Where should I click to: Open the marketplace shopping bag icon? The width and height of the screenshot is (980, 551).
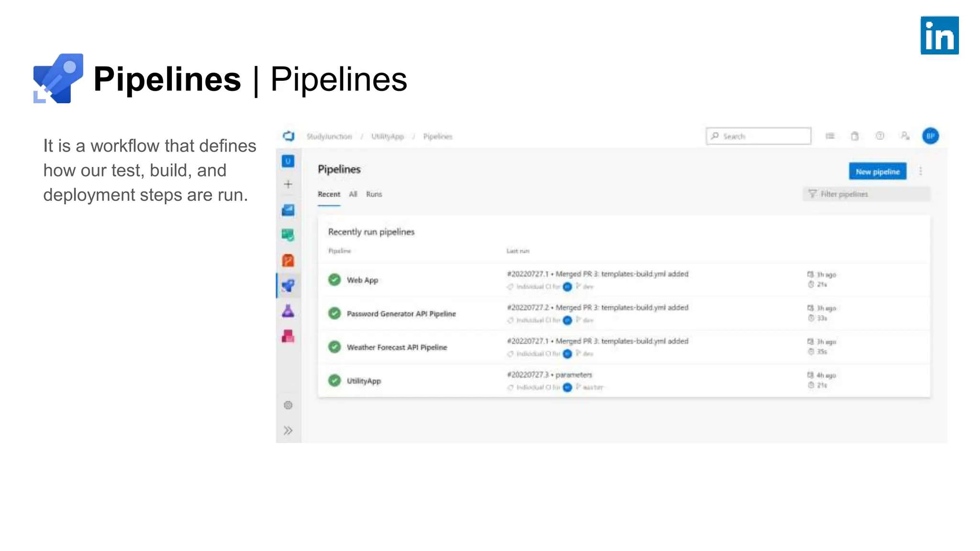[855, 136]
